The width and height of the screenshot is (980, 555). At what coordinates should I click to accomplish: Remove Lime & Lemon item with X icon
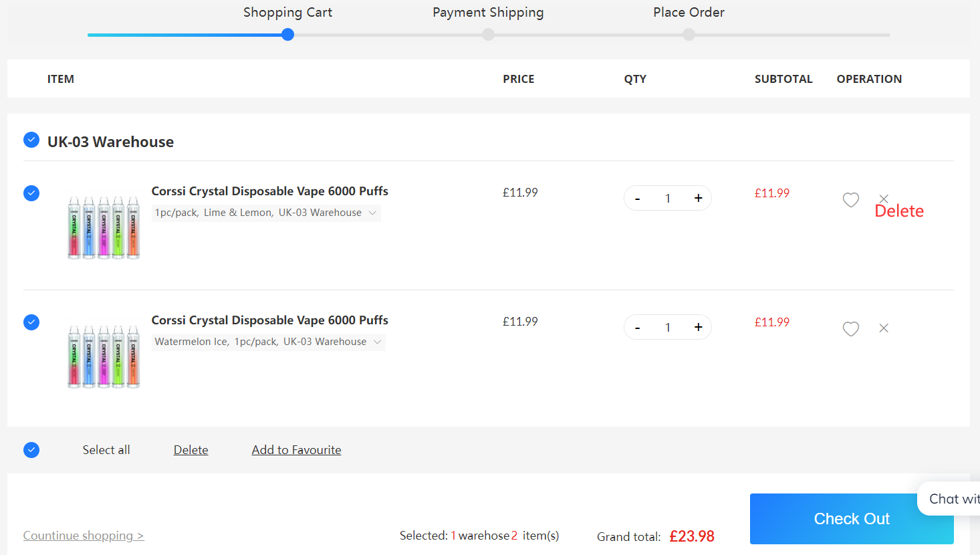click(x=884, y=199)
